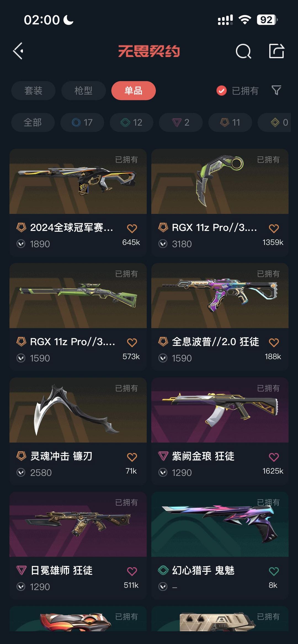Switch to the 套装 tab

point(33,91)
